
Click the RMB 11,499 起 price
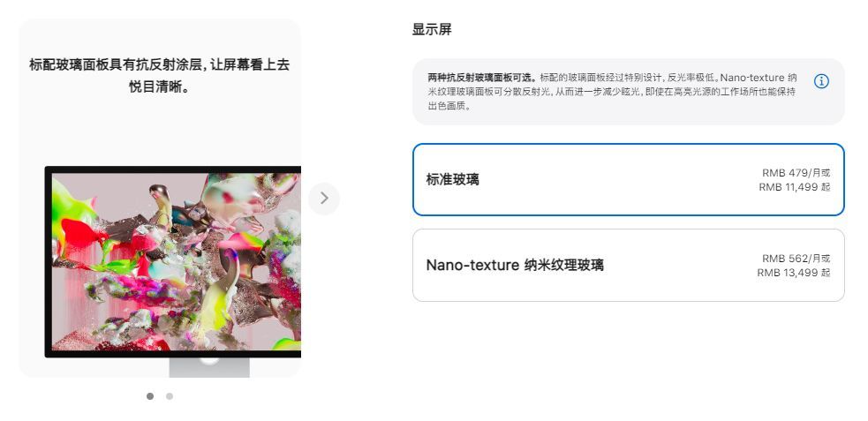[x=795, y=187]
